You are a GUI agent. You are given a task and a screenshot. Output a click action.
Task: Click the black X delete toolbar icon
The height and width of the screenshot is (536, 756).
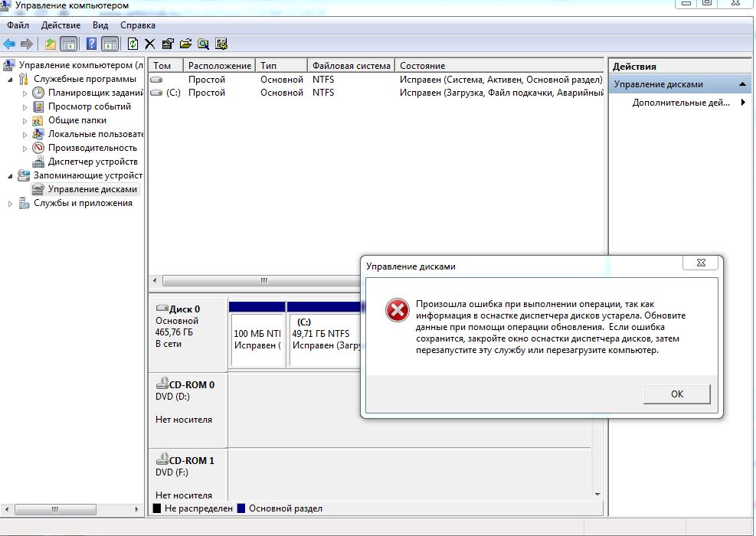pos(150,44)
